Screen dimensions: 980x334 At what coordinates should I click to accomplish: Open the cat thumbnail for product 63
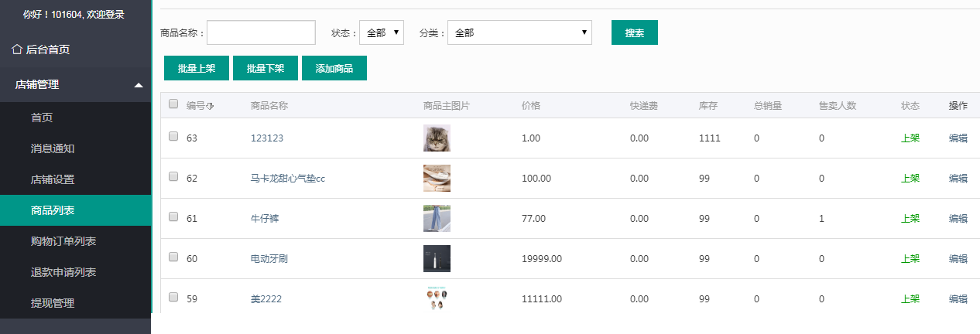point(437,138)
